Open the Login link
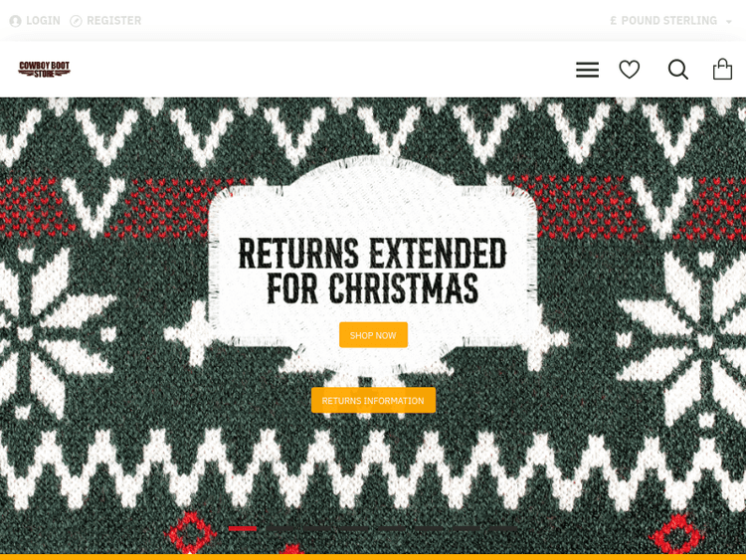 click(44, 21)
